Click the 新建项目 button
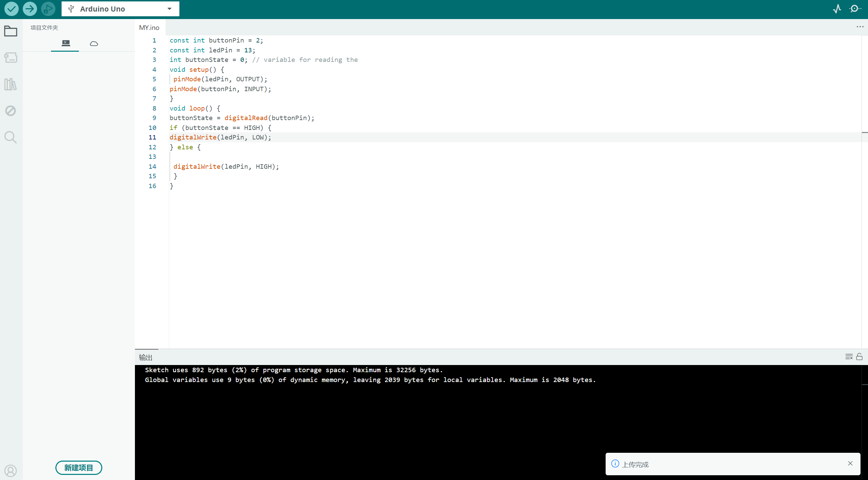Screen dimensions: 868x480 [x=79, y=467]
